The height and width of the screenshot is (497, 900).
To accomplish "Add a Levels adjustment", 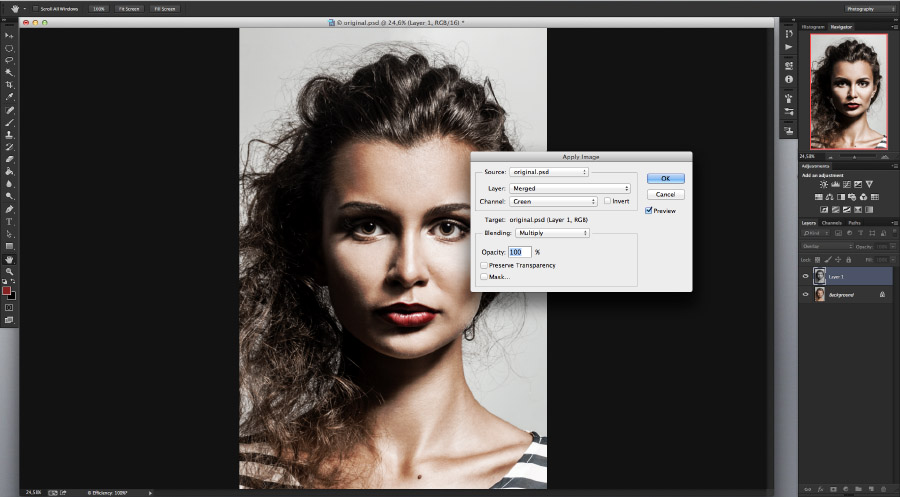I will tap(836, 185).
